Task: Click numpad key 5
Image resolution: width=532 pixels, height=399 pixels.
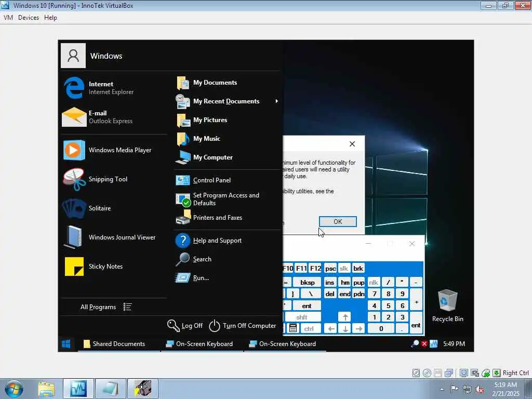Action: pos(388,305)
